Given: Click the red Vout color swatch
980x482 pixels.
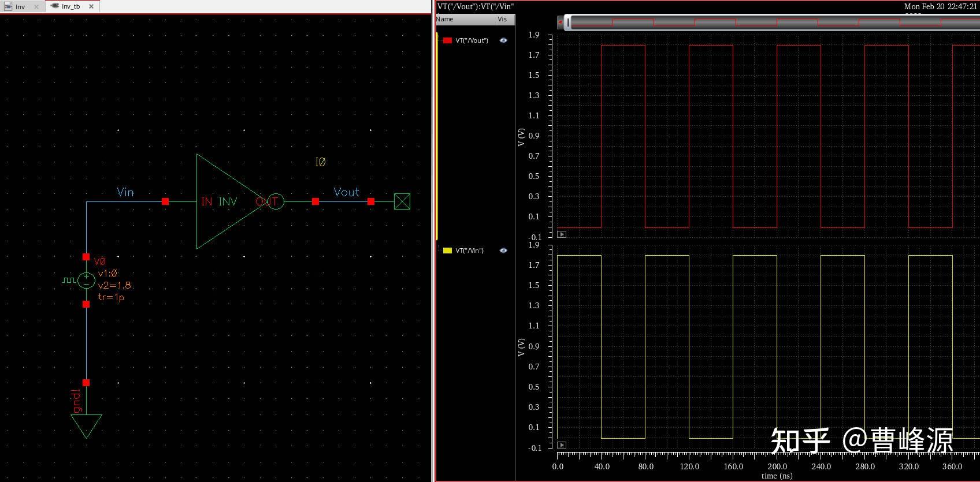Looking at the screenshot, I should pyautogui.click(x=447, y=40).
